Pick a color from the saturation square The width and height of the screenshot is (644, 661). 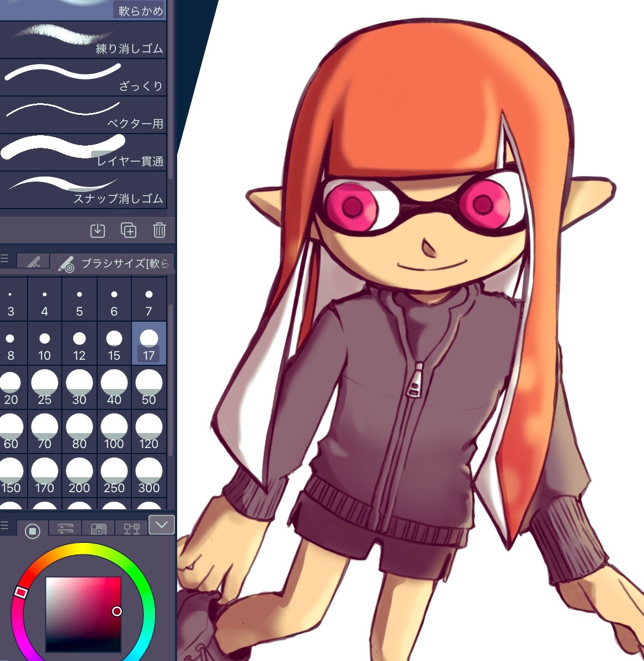pos(83,615)
